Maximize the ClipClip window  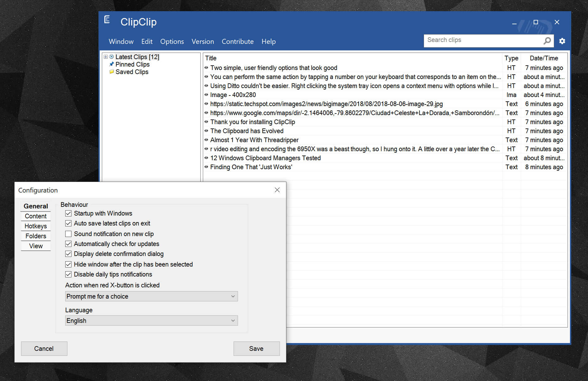pyautogui.click(x=536, y=22)
